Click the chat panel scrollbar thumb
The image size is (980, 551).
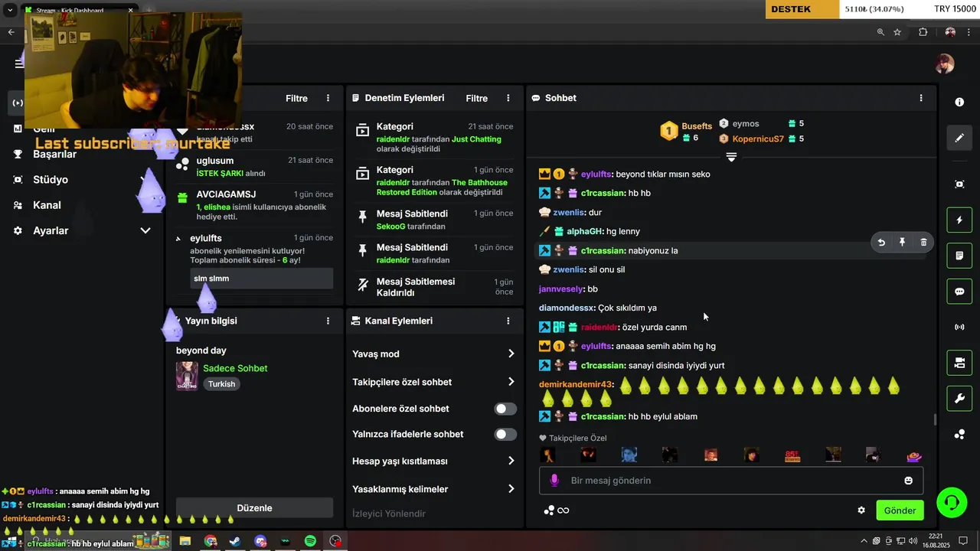click(x=934, y=419)
